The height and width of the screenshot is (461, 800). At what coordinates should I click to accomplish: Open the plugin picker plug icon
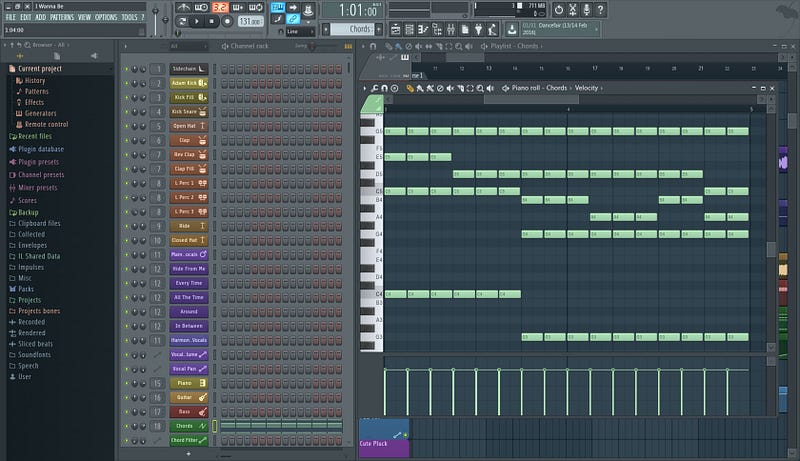[x=478, y=30]
